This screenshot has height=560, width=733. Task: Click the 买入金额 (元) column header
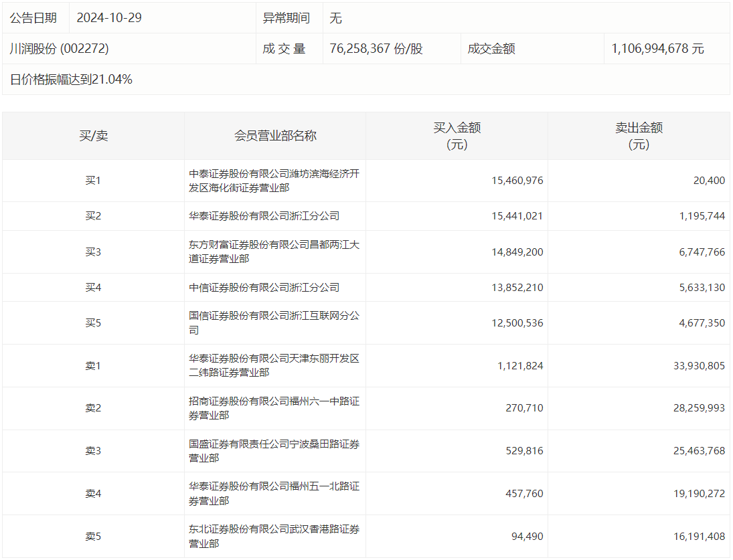[x=457, y=136]
